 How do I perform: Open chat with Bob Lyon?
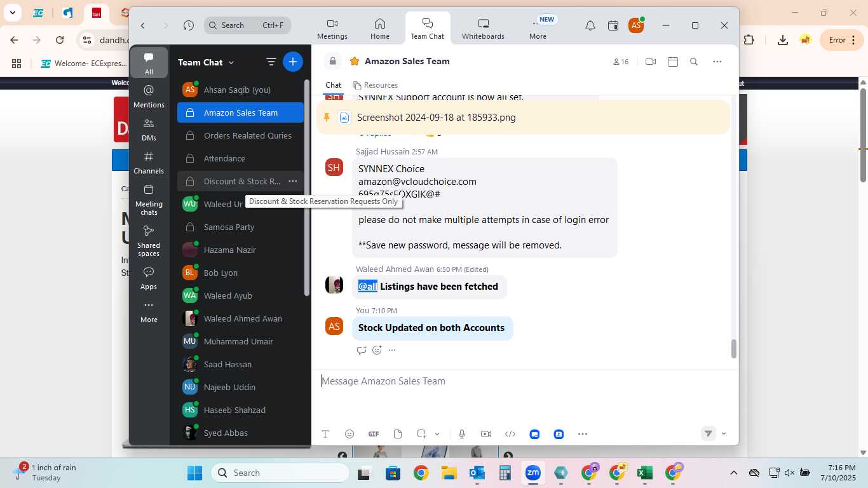(240, 273)
